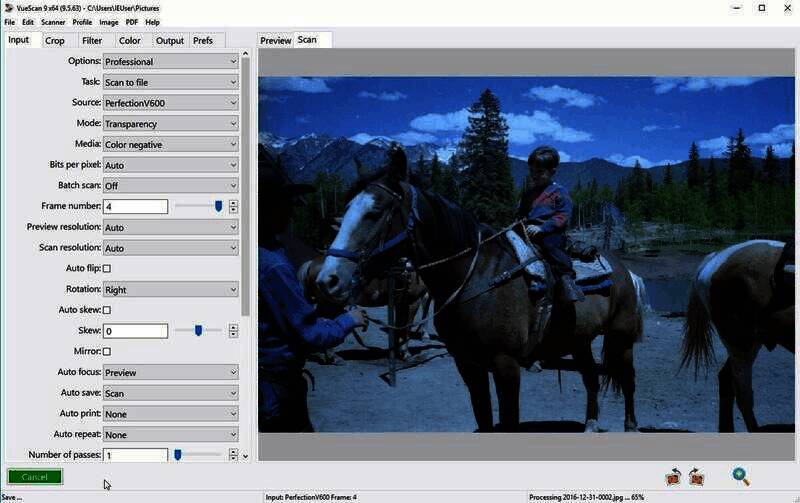Click the rotate right icon
The height and width of the screenshot is (503, 800).
[x=696, y=477]
